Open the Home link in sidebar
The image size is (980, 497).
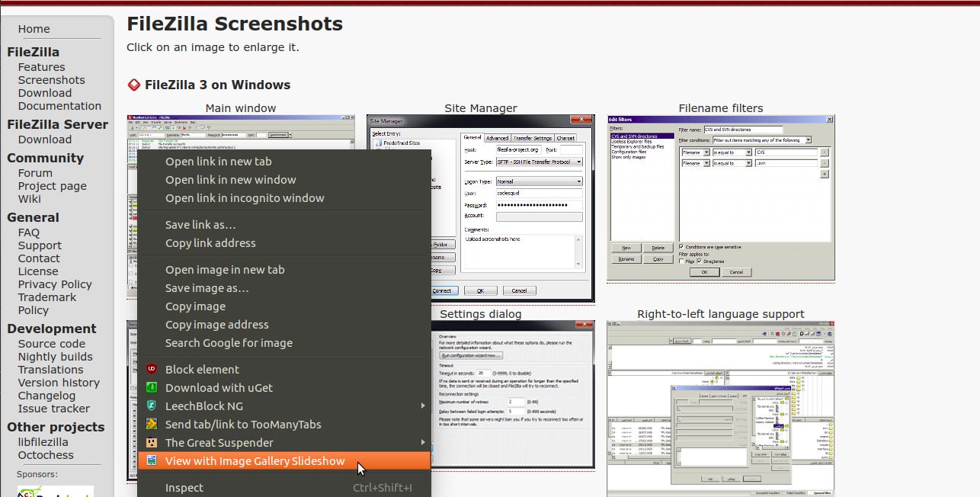click(x=34, y=29)
